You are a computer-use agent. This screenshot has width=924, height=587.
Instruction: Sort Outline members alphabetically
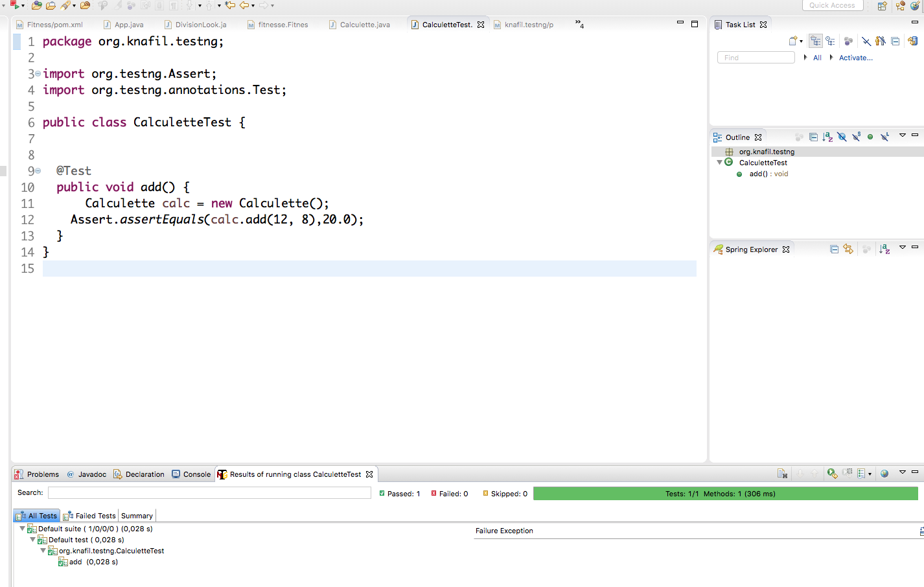[x=827, y=137]
